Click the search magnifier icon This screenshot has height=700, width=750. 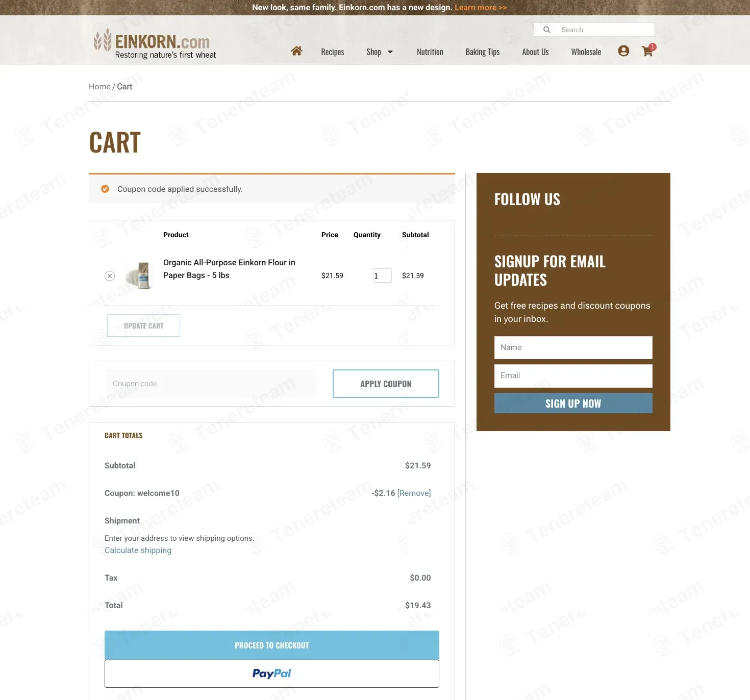[547, 30]
